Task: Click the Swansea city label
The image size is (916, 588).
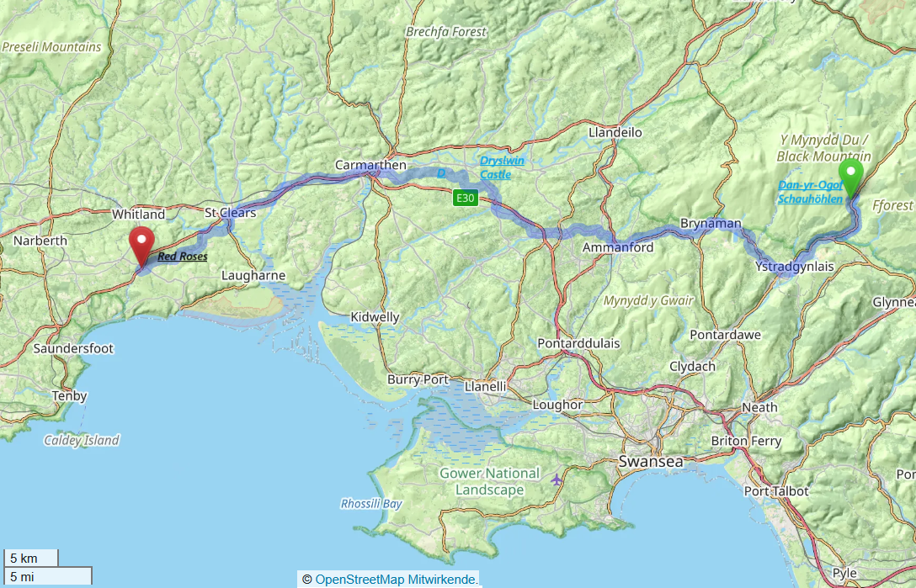Action: tap(650, 461)
